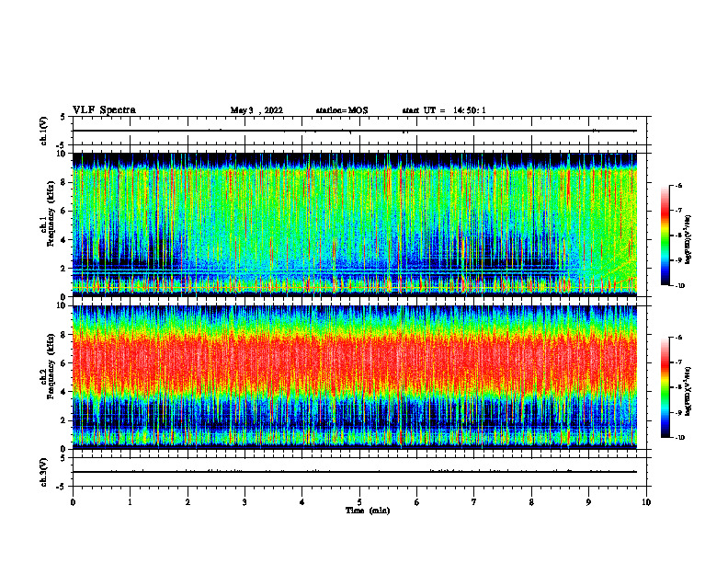The height and width of the screenshot is (563, 728).
Task: Click the ch.2 spectrogram panel
Action: [x=355, y=377]
